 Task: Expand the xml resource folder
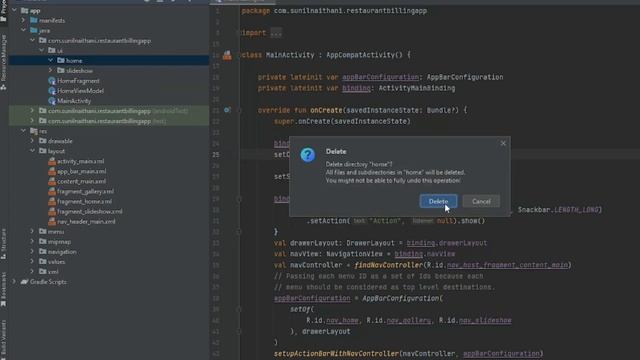pos(32,271)
